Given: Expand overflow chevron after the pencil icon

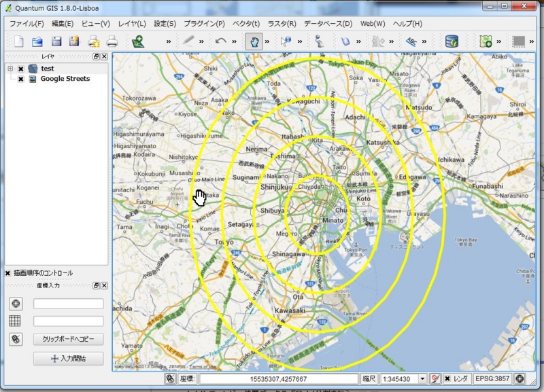Looking at the screenshot, I should coord(201,41).
